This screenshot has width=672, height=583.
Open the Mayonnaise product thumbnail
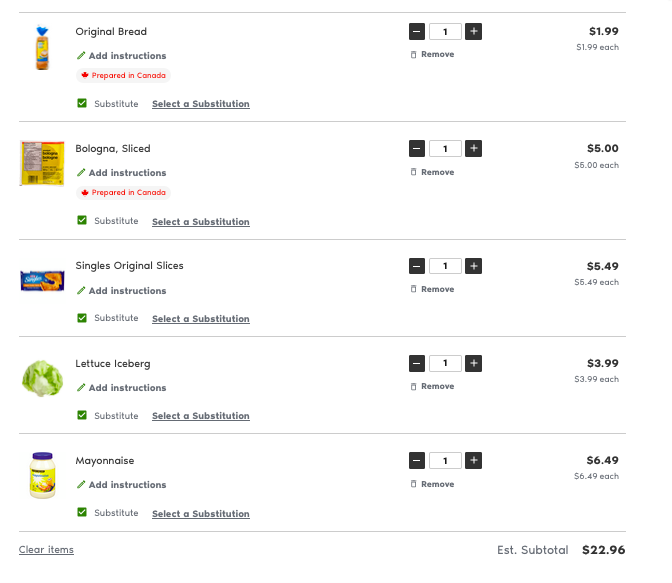[x=42, y=475]
